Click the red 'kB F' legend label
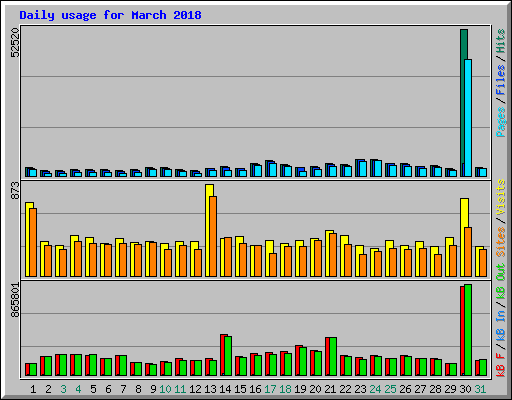This screenshot has width=512, height=400. pyautogui.click(x=500, y=365)
